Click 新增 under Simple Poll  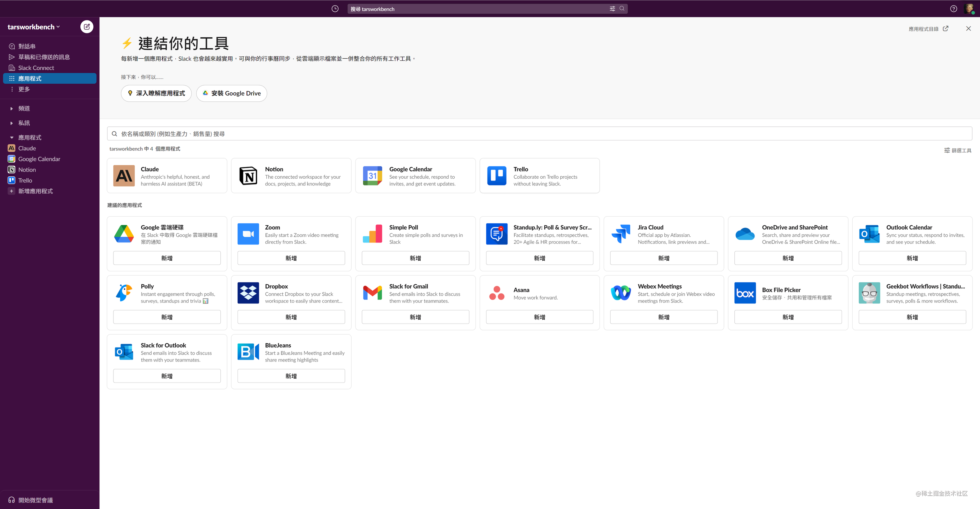415,258
